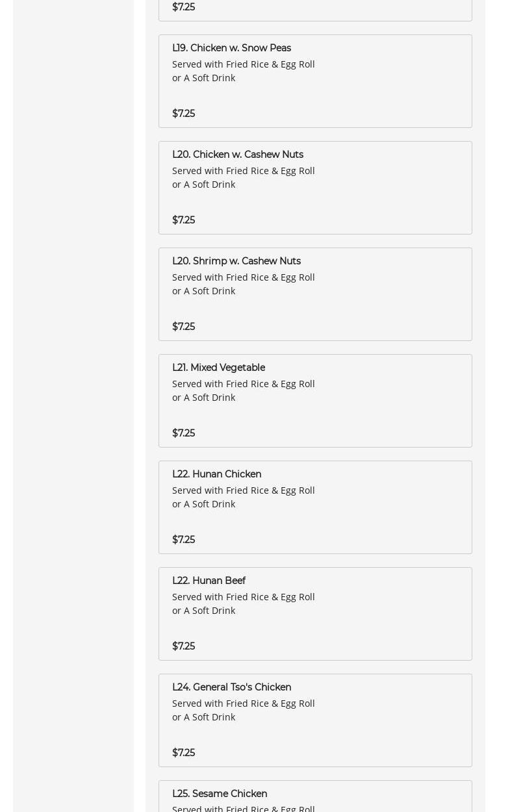The width and height of the screenshot is (510, 812).
Task: Click the description text under Mixed Vegetable
Action: coord(243,390)
